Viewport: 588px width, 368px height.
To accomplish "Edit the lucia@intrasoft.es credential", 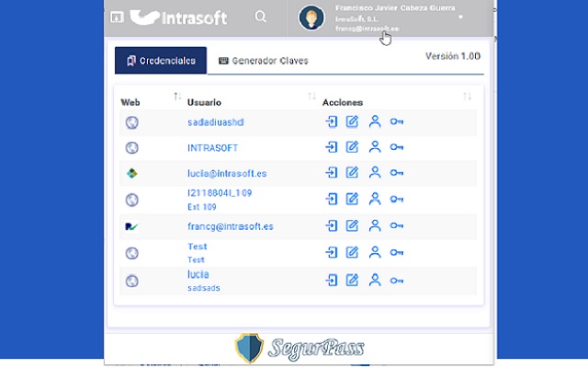I will pos(352,172).
